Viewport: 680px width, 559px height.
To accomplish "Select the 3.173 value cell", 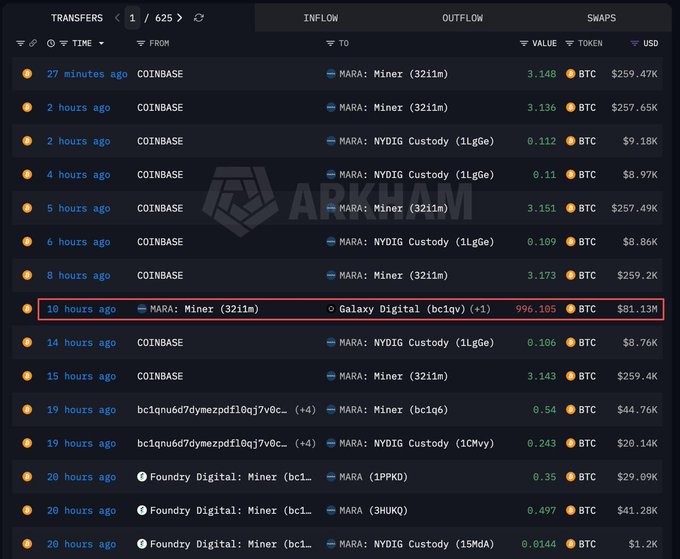I will (x=541, y=275).
